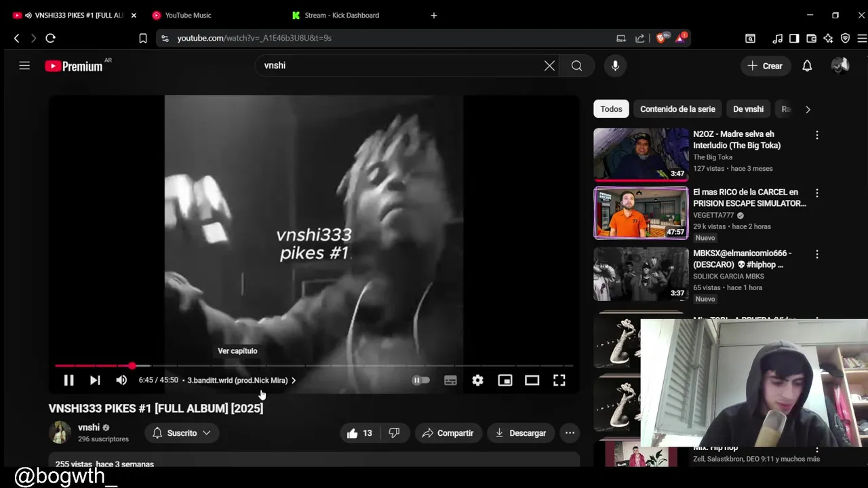The height and width of the screenshot is (488, 868).
Task: Install app icon in address bar
Action: pos(620,39)
